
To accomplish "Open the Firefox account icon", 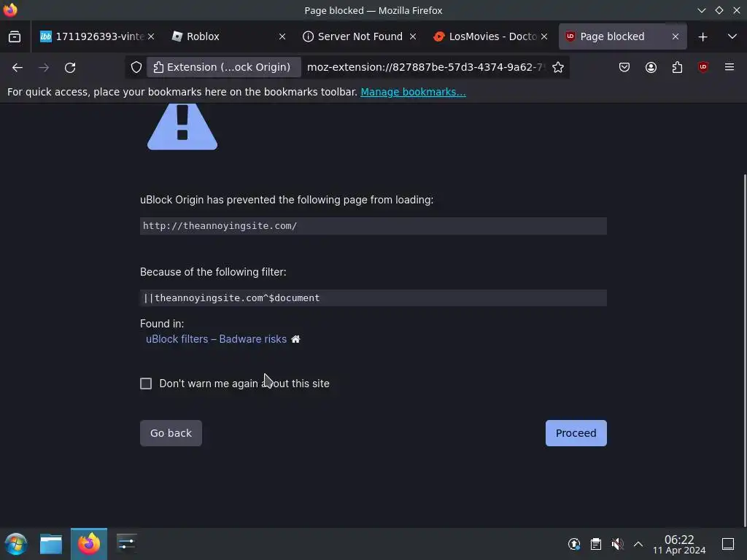I will 651,67.
